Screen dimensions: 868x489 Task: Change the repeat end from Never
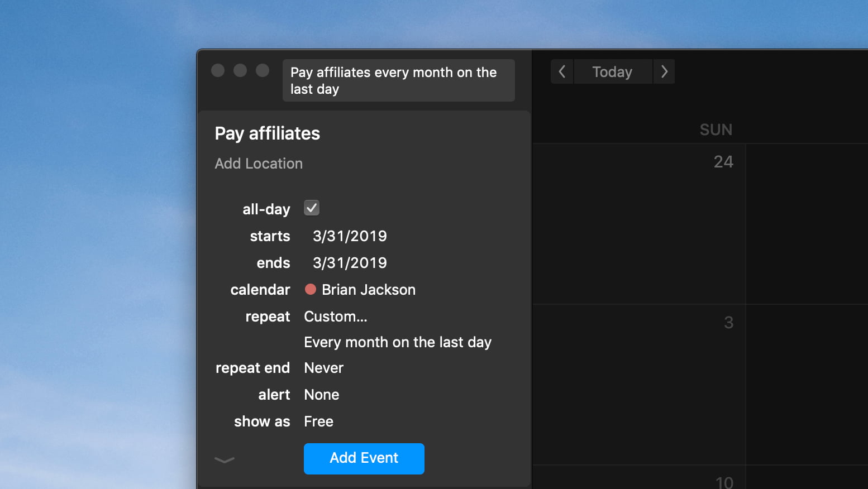[323, 367]
